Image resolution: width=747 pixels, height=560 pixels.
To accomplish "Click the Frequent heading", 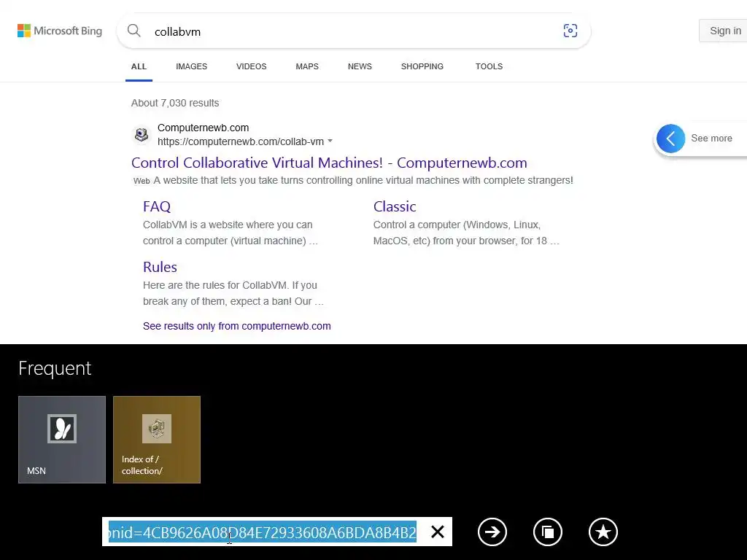I will tap(55, 368).
